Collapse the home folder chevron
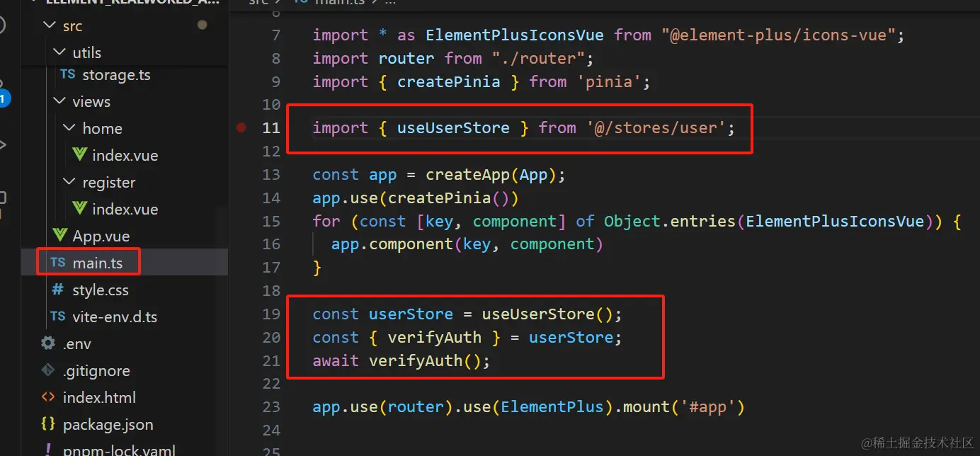Screen dimensions: 980x456 69,128
